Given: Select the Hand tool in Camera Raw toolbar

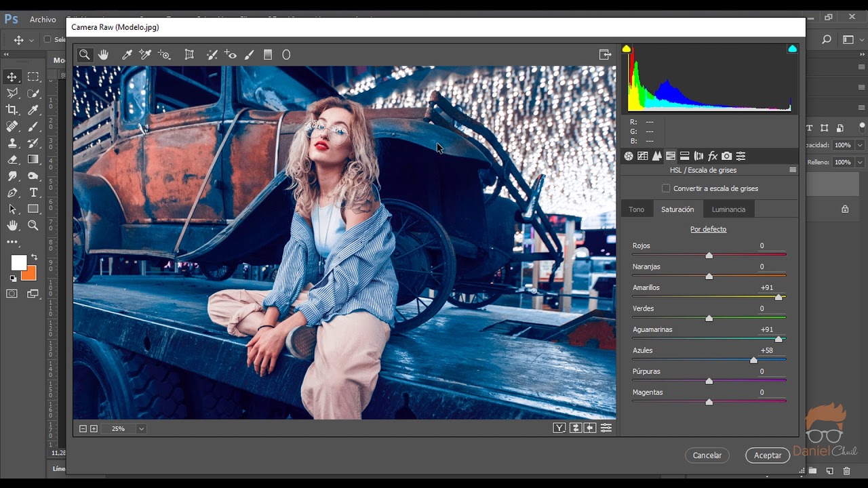Looking at the screenshot, I should 103,55.
